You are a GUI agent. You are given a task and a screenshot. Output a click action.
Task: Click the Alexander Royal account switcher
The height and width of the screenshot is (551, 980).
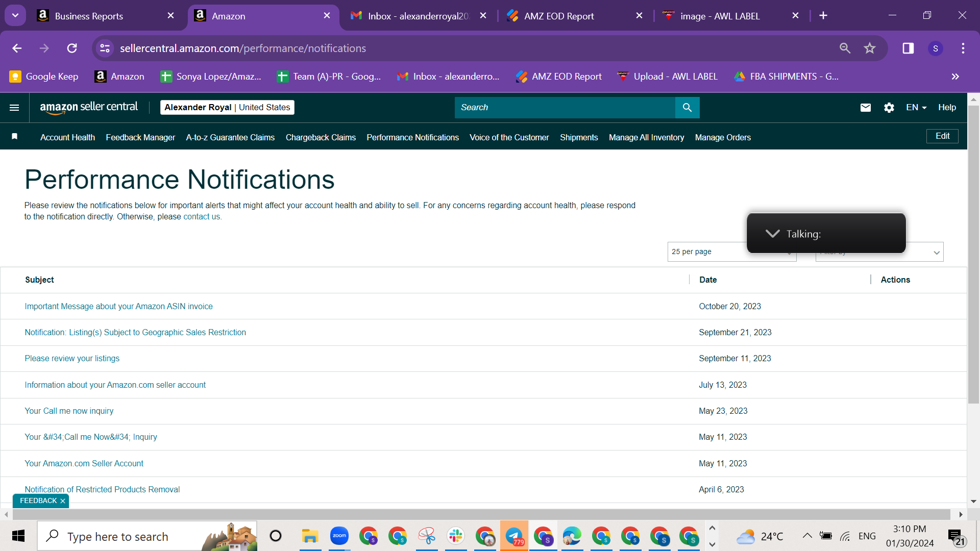tap(227, 108)
